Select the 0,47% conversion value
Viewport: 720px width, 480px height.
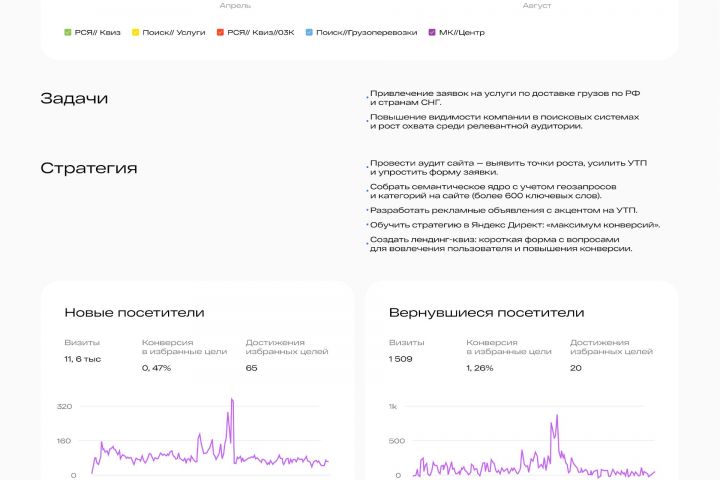pos(157,368)
